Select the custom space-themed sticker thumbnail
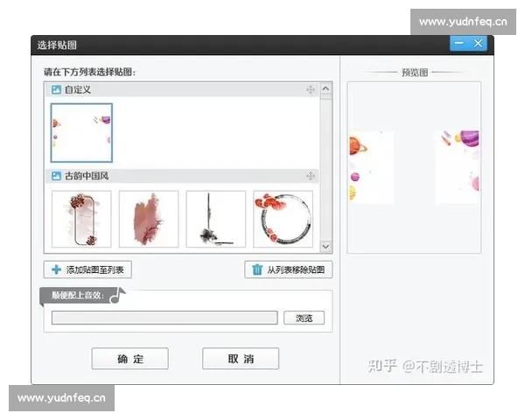The height and width of the screenshot is (420, 525). [x=81, y=133]
